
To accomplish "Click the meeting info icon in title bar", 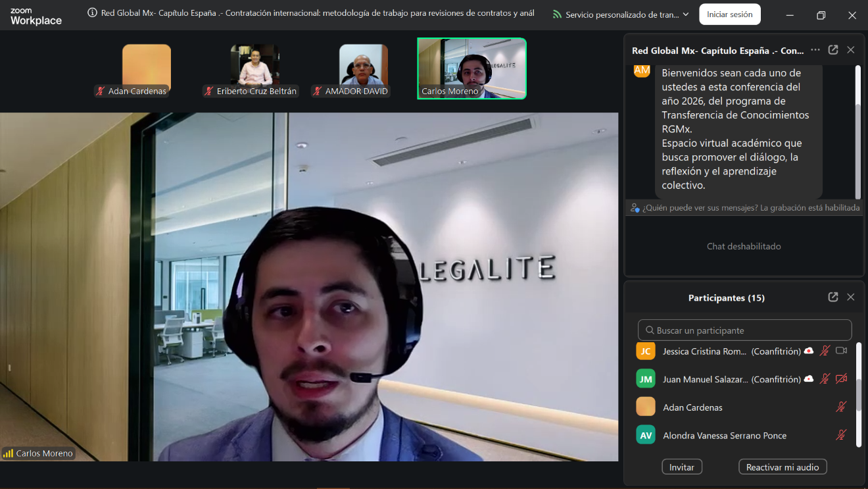I will (x=93, y=13).
